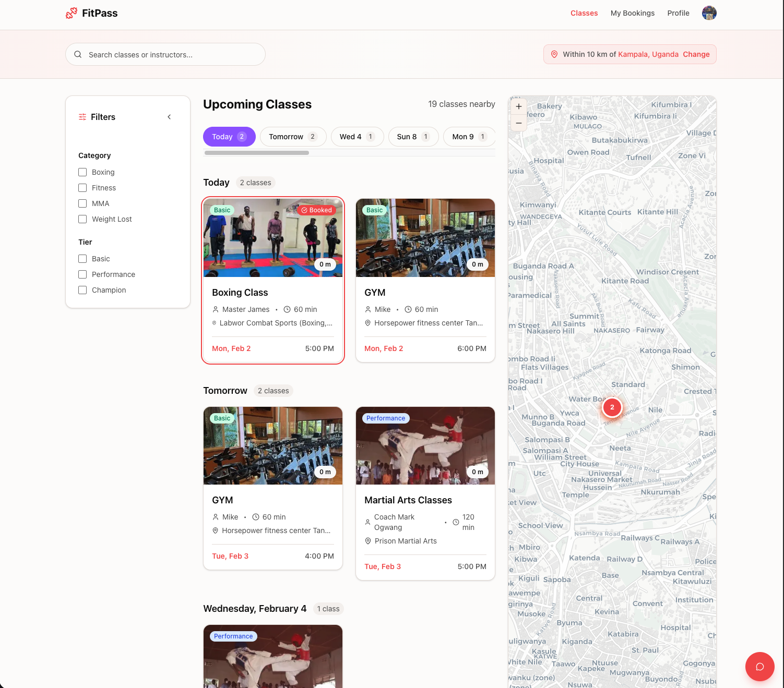Click Change to update the location
Screen dimensions: 784x688
[x=696, y=54]
